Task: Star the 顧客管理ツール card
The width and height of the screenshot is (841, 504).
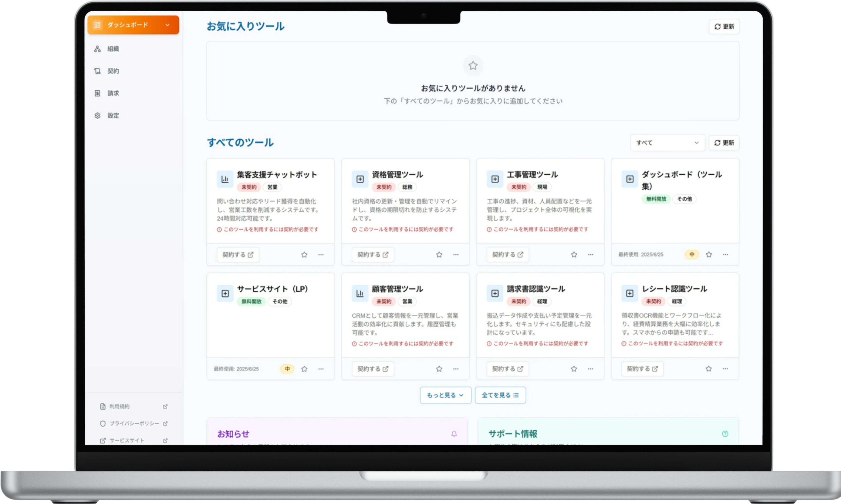Action: [439, 369]
